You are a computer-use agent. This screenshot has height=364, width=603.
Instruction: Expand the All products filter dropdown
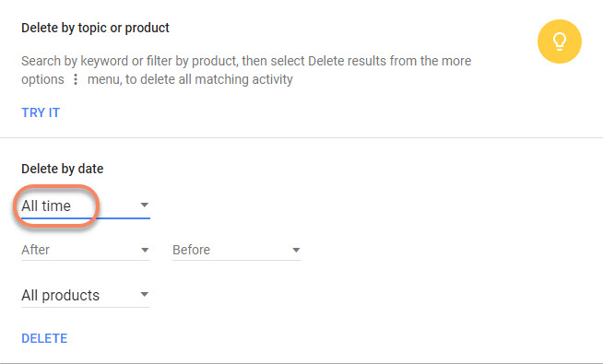point(86,296)
